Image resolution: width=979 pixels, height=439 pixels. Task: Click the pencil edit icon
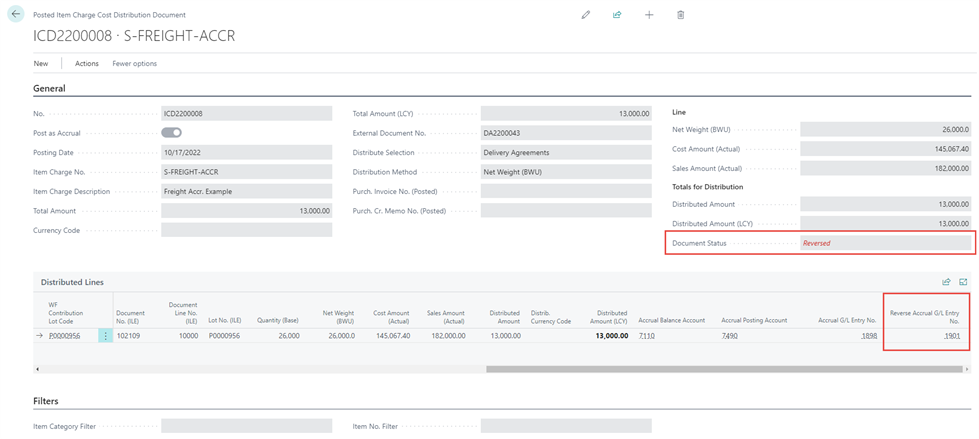click(586, 15)
